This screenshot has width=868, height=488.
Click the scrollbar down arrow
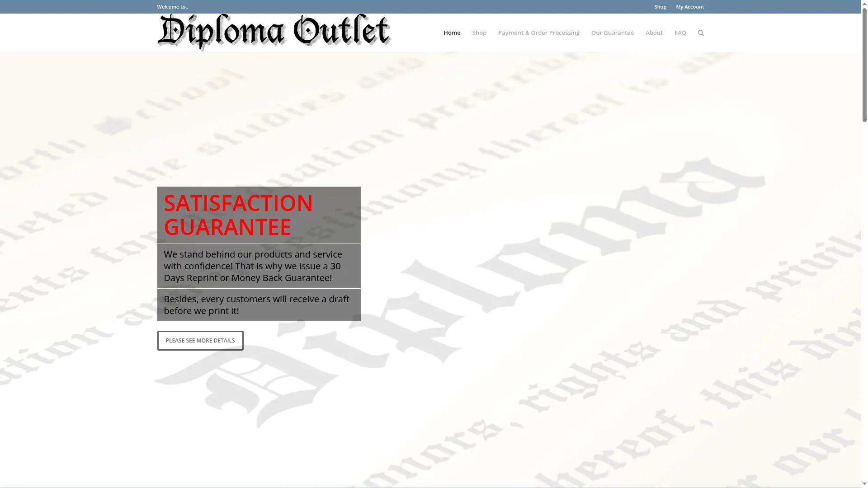point(864,484)
